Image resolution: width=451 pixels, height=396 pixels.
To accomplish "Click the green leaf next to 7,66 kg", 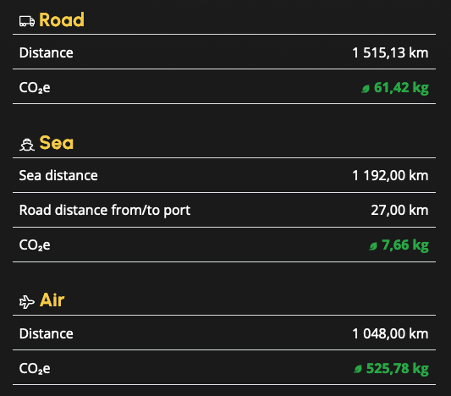I will tap(373, 246).
